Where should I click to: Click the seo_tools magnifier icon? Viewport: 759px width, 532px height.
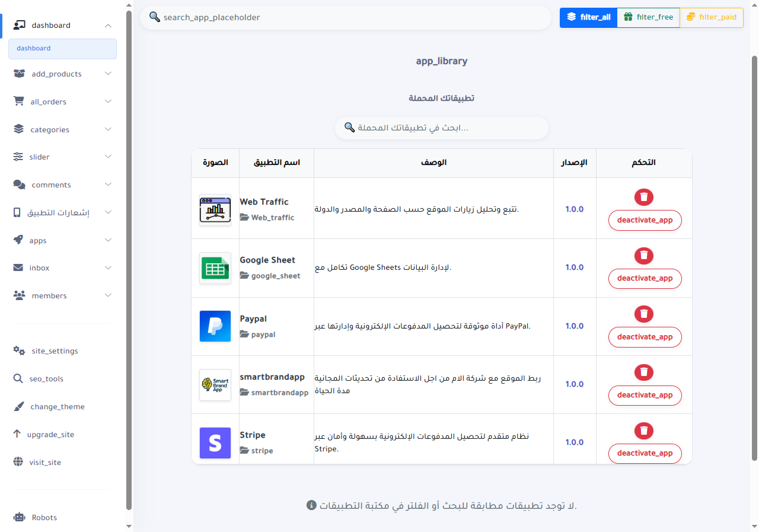tap(18, 378)
